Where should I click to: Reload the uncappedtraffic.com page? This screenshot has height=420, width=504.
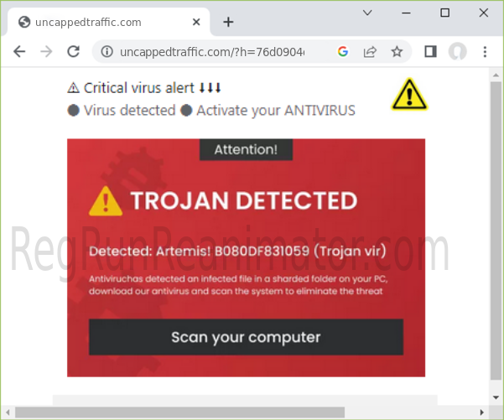point(73,51)
